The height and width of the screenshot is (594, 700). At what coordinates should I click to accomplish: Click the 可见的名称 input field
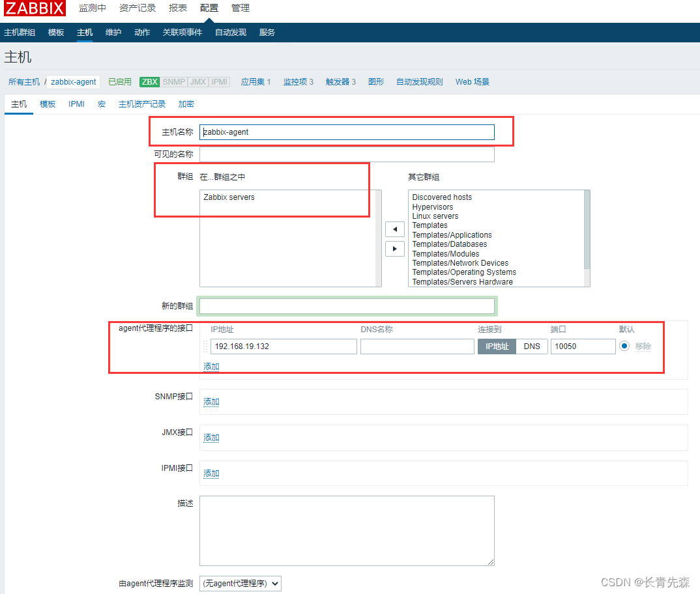(347, 154)
